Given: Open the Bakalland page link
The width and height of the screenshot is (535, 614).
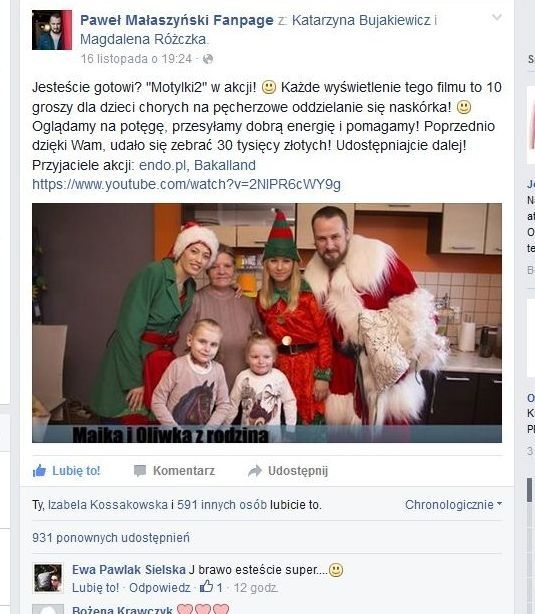Looking at the screenshot, I should (225, 165).
